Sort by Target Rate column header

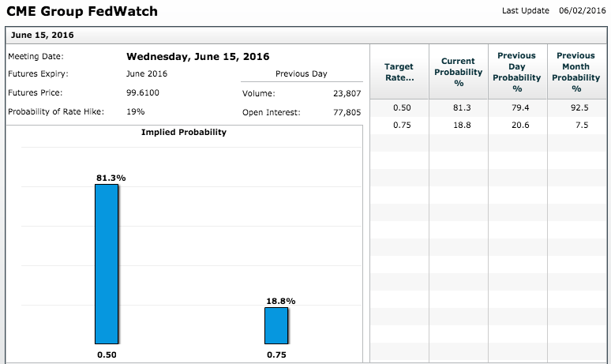coord(399,72)
